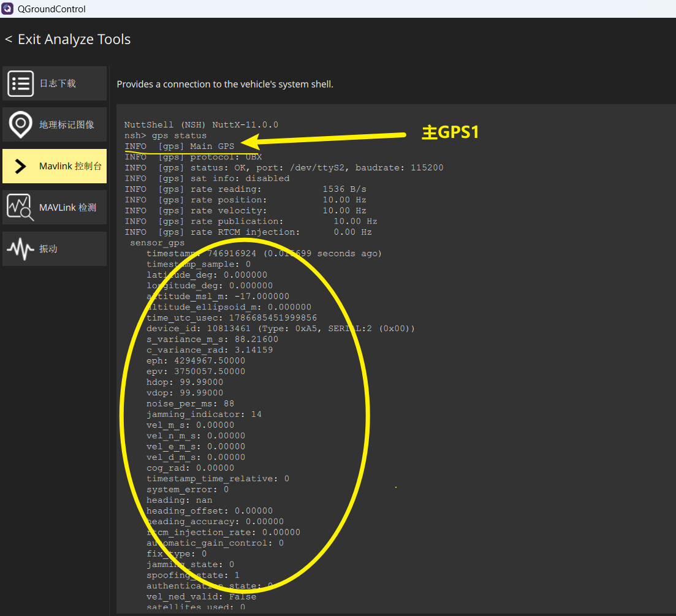Viewport: 676px width, 616px height.
Task: Click the 's_variance_m_s: 88.21600' line
Action: 212,339
